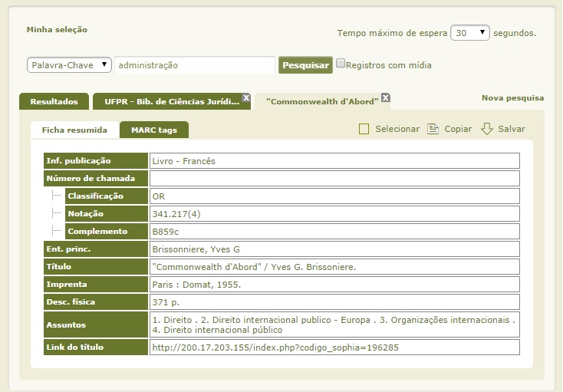Tick the Selecionar checkbox
This screenshot has width=563, height=392.
364,129
